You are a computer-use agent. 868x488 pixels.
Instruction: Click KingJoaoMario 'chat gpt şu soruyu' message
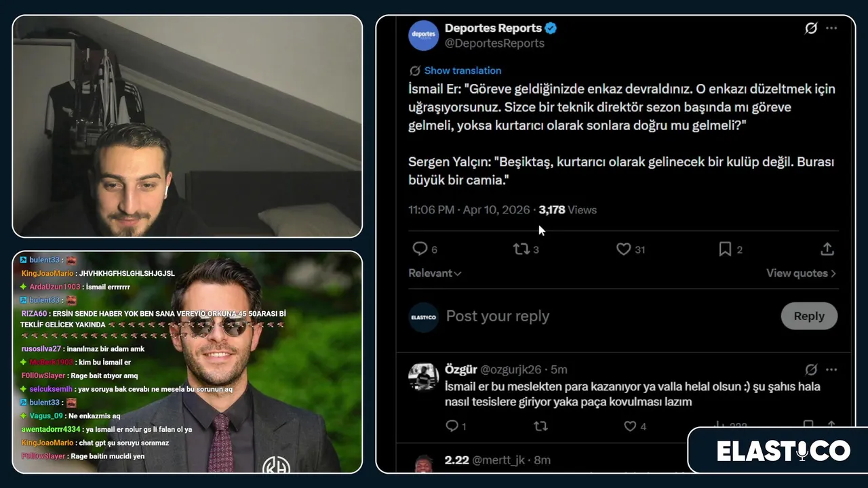(95, 443)
